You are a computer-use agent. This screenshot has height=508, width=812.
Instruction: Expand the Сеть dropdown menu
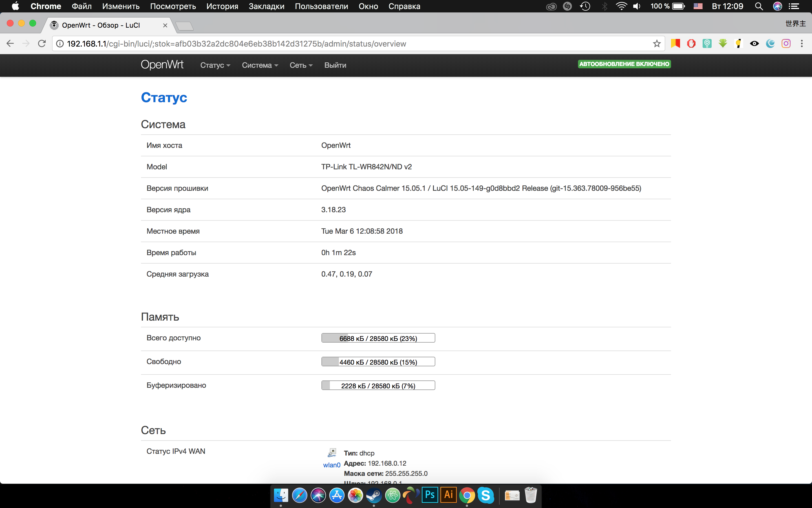pos(301,65)
